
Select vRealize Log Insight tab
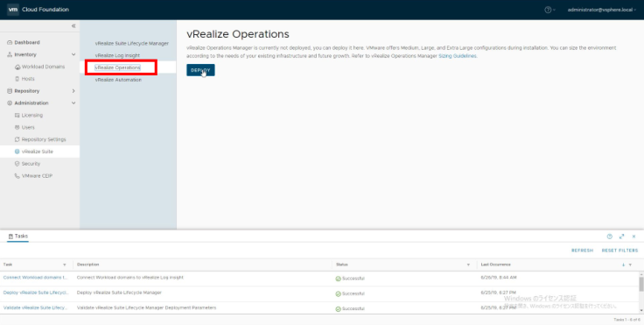(x=117, y=55)
